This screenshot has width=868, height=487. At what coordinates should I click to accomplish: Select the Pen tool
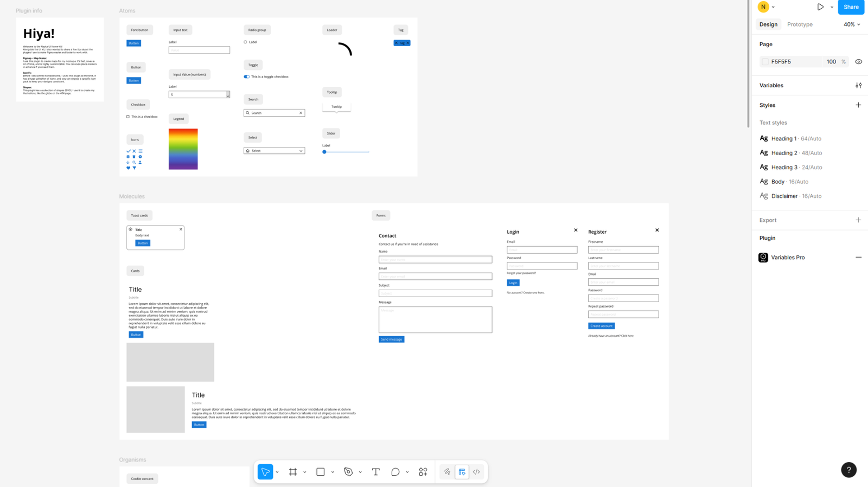pos(348,472)
